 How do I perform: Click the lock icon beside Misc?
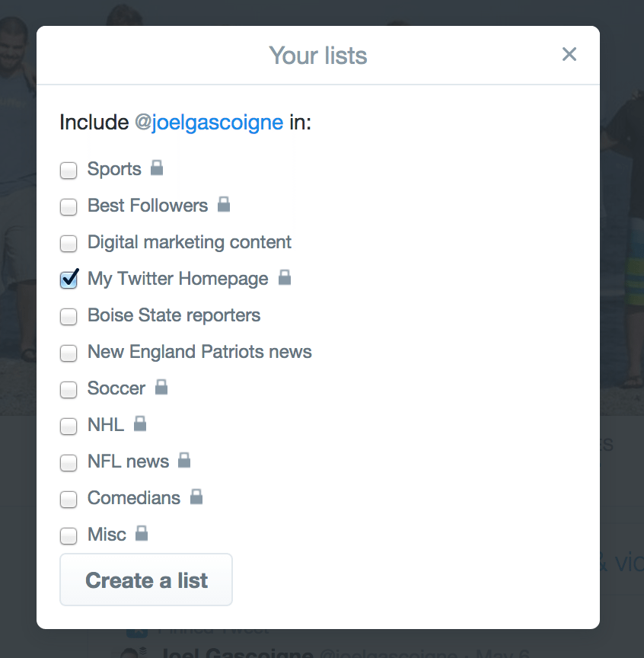point(141,533)
